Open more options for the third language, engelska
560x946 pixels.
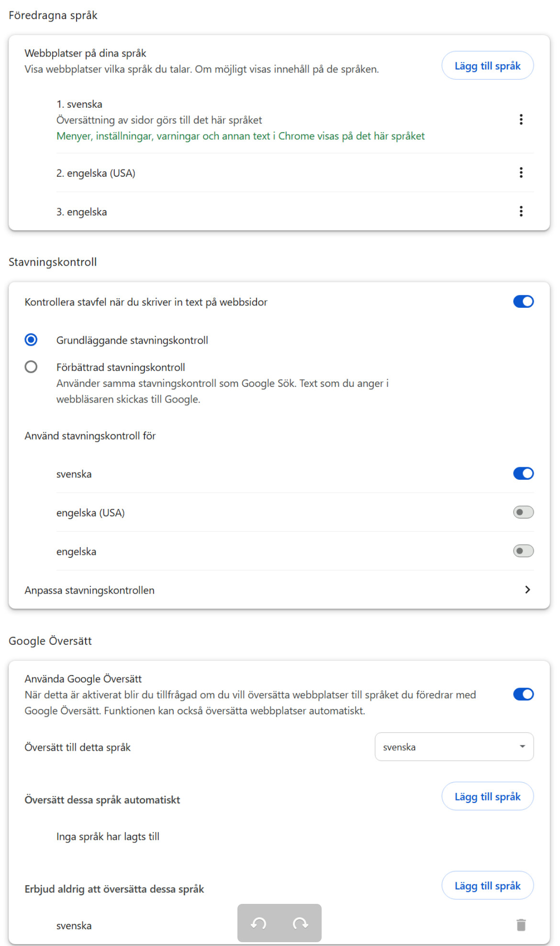tap(521, 211)
